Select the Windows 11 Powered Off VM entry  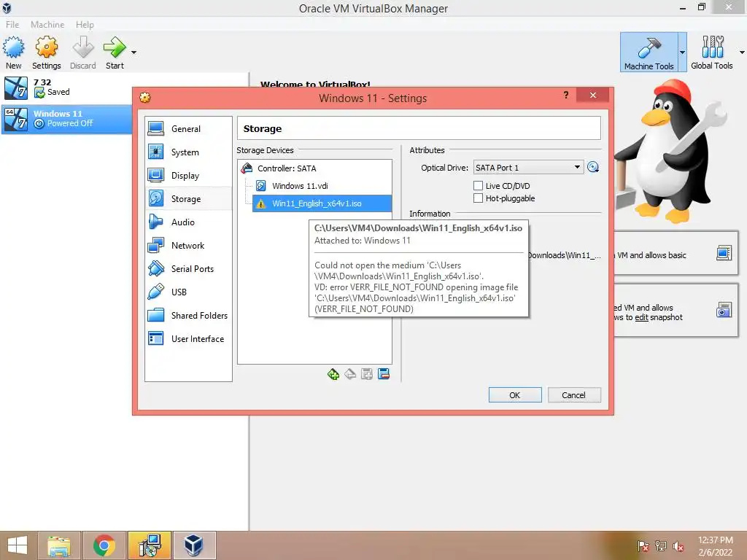coord(66,119)
